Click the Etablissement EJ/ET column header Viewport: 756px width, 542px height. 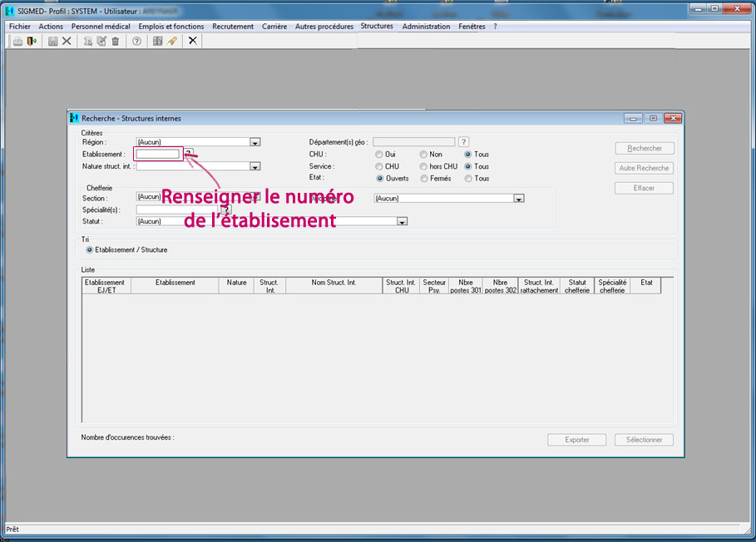click(106, 286)
